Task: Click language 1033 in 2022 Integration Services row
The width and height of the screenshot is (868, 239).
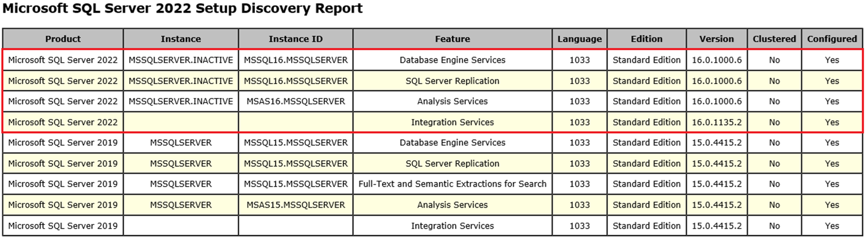Action: (580, 122)
